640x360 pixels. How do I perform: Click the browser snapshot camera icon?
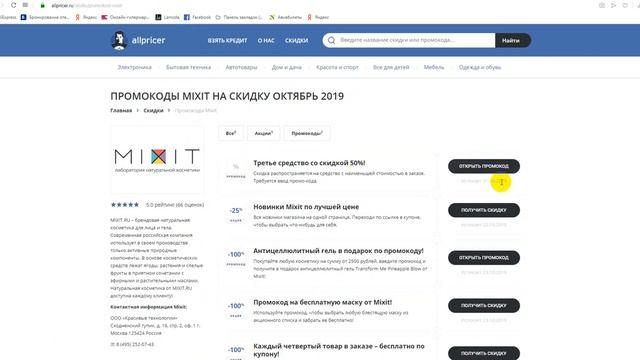[x=602, y=5]
